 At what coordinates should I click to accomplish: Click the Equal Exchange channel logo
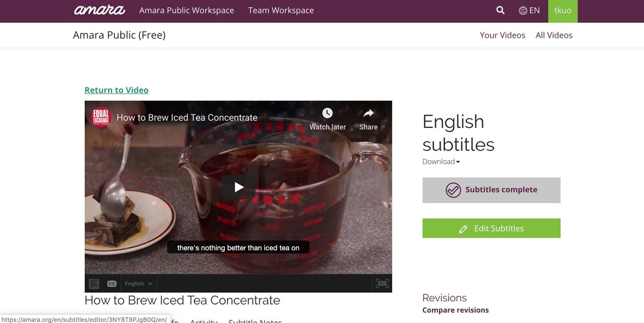pos(101,117)
